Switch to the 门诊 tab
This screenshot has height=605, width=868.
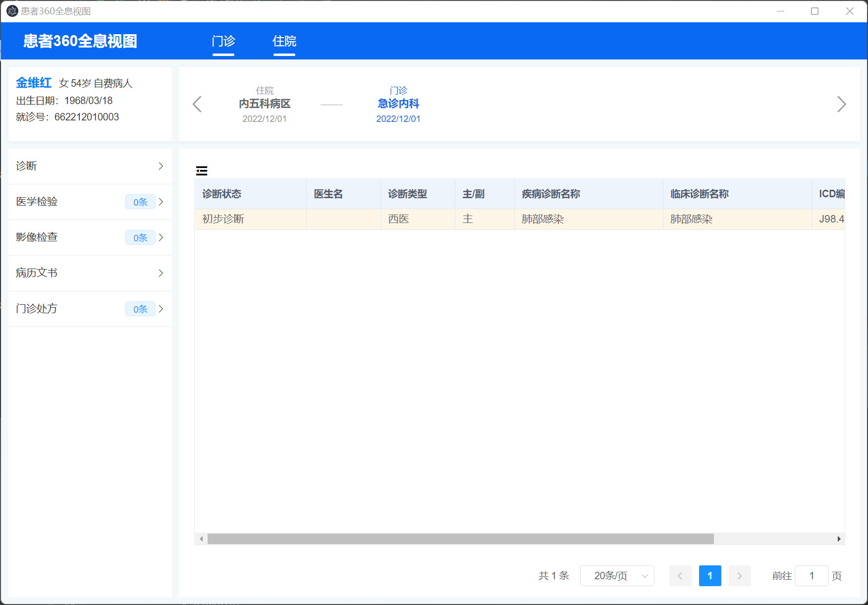tap(223, 41)
